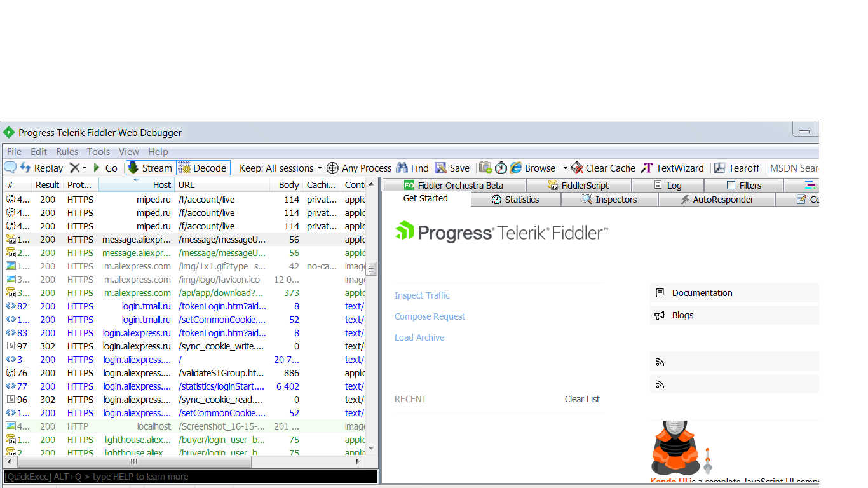Click the session 97 redirect icon
This screenshot has height=488, width=868.
click(11, 346)
